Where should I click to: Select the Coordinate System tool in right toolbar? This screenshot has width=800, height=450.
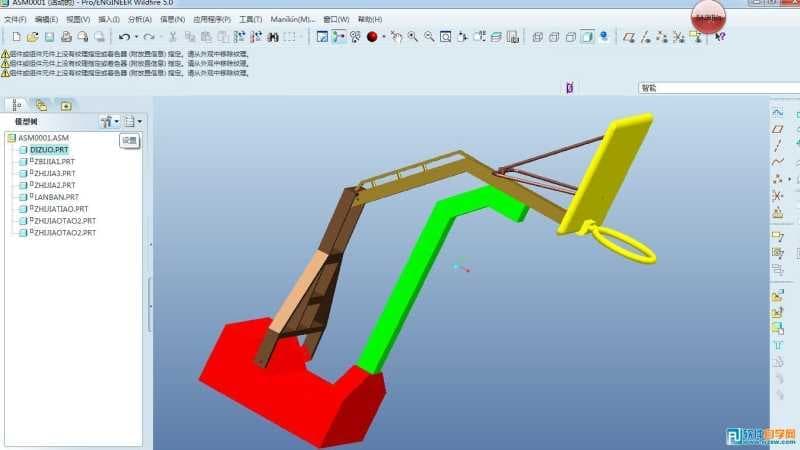[x=777, y=195]
